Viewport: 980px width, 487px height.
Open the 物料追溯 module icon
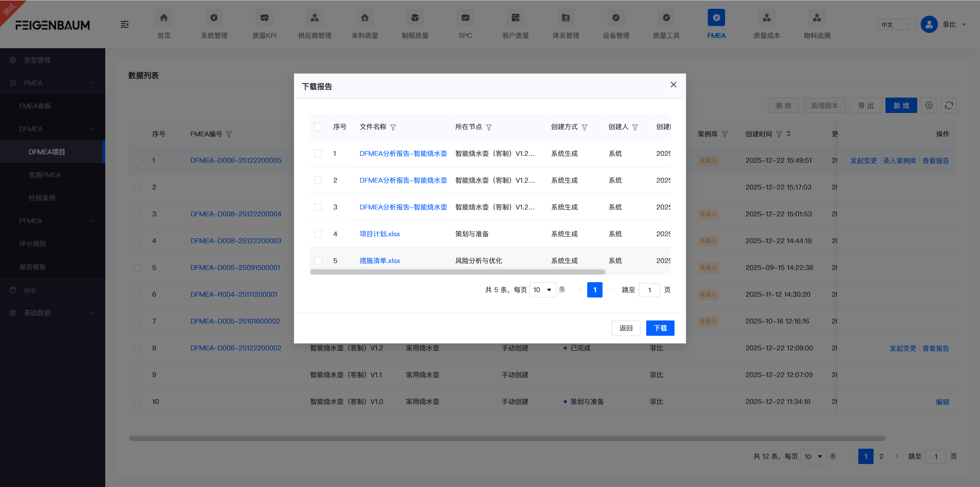click(x=816, y=18)
